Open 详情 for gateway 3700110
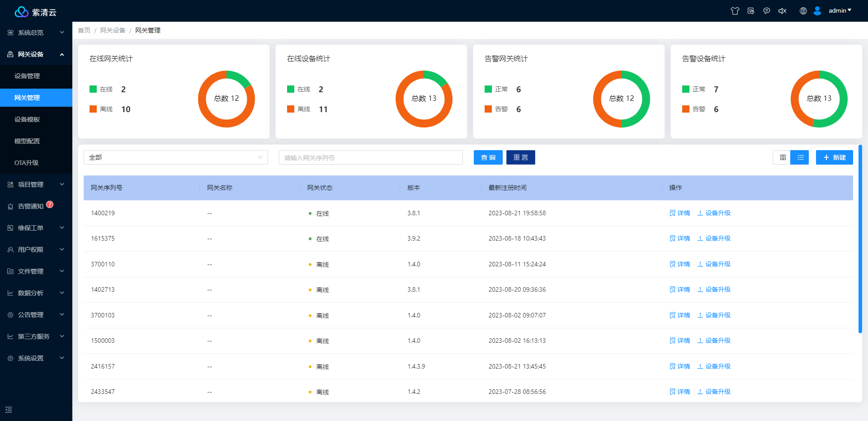 (680, 264)
